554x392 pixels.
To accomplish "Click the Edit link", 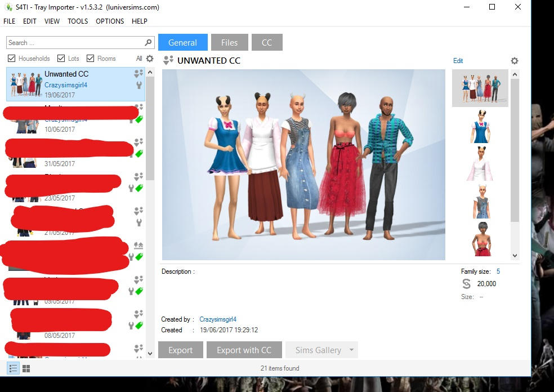I will 458,61.
